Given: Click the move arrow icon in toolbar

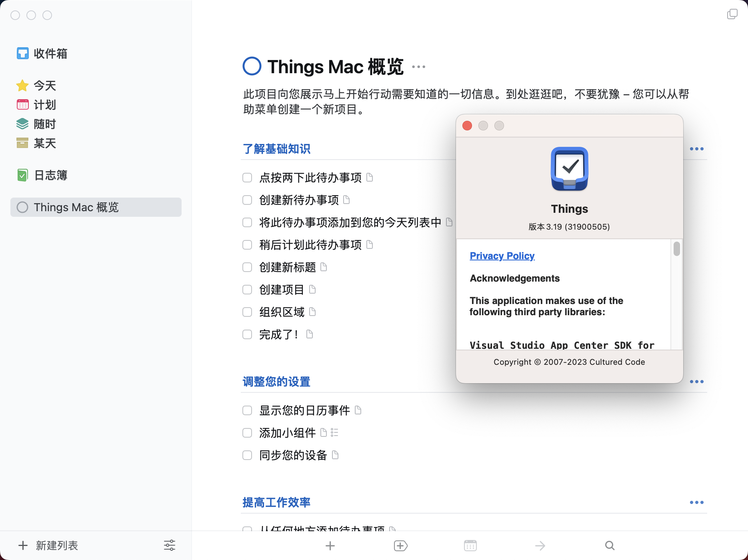Looking at the screenshot, I should click(540, 546).
